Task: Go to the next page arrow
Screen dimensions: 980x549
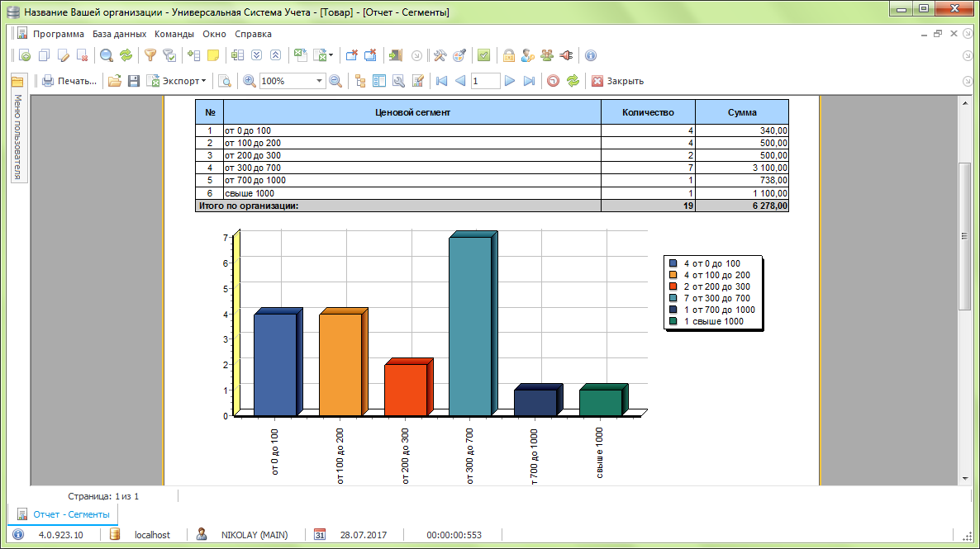Action: (x=509, y=81)
